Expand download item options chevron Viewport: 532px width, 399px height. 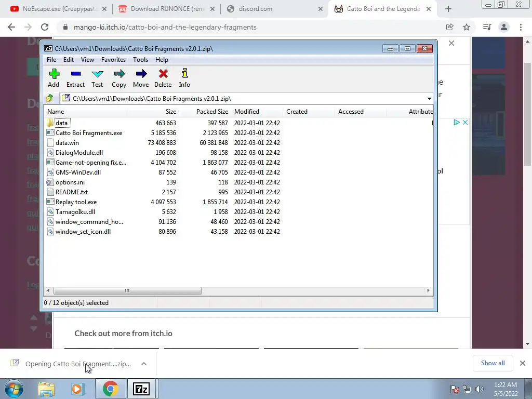[x=144, y=364]
